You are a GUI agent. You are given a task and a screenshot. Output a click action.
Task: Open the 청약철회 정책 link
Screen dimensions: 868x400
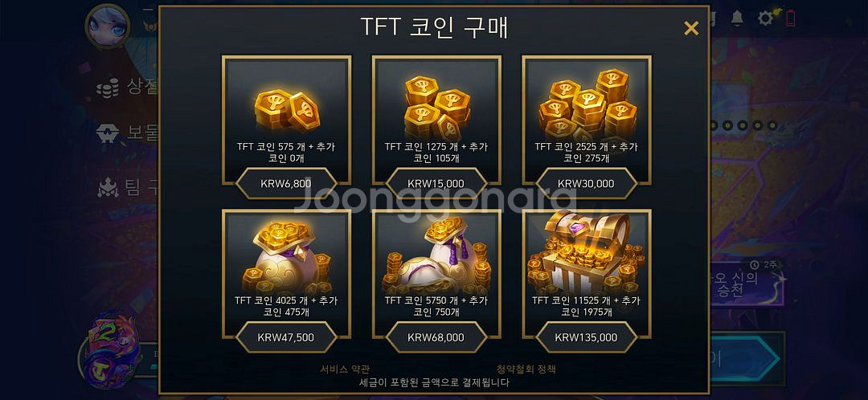[x=526, y=369]
